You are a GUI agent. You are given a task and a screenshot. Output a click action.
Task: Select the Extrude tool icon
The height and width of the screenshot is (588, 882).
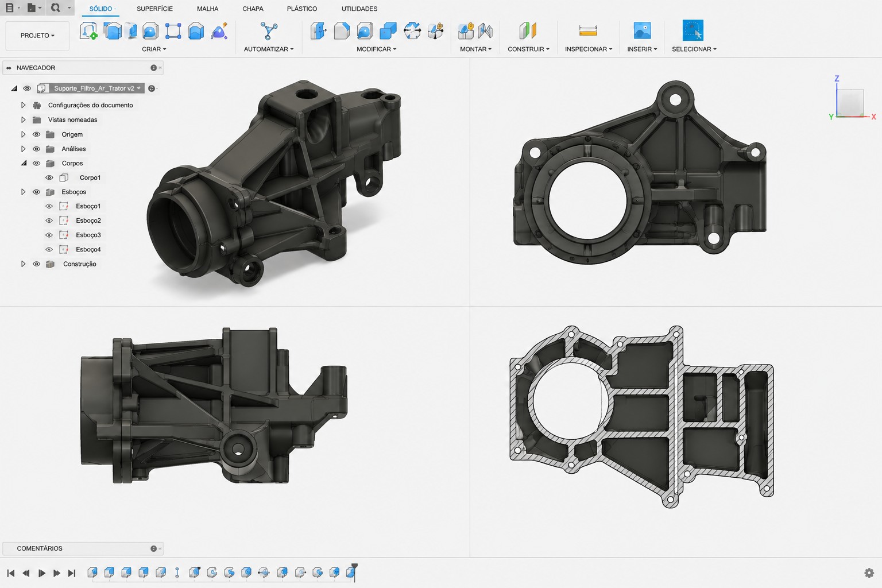113,30
